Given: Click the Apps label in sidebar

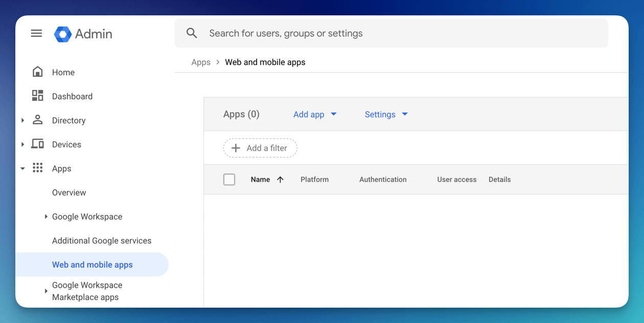Looking at the screenshot, I should coord(61,168).
